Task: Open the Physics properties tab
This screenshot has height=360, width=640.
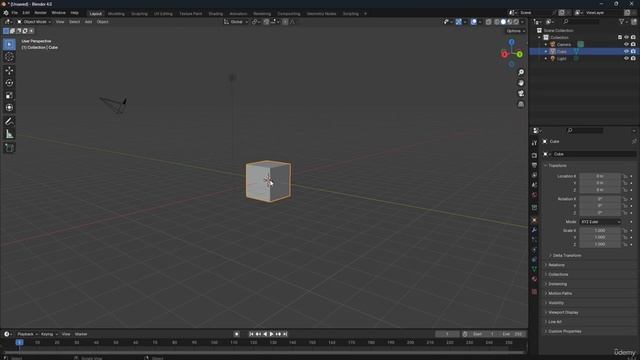Action: click(x=534, y=250)
